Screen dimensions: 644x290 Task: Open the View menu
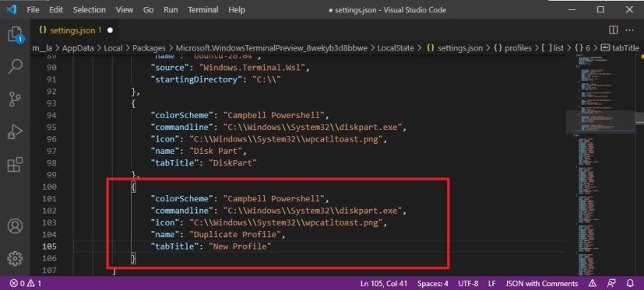[124, 9]
